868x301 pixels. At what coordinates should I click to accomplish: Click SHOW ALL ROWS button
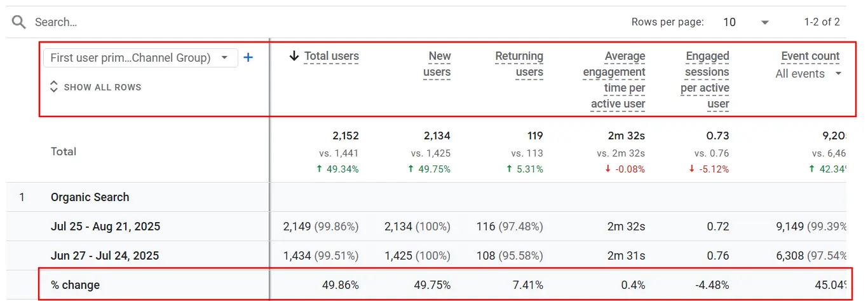[102, 87]
